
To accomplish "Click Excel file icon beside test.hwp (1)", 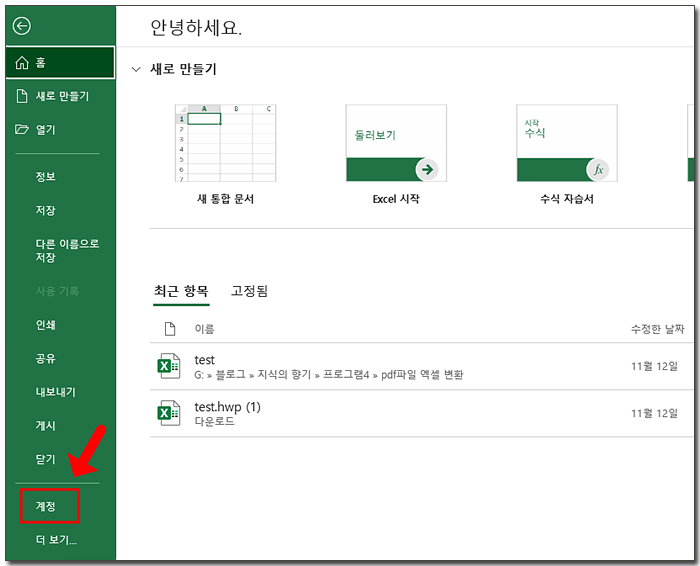I will point(169,413).
